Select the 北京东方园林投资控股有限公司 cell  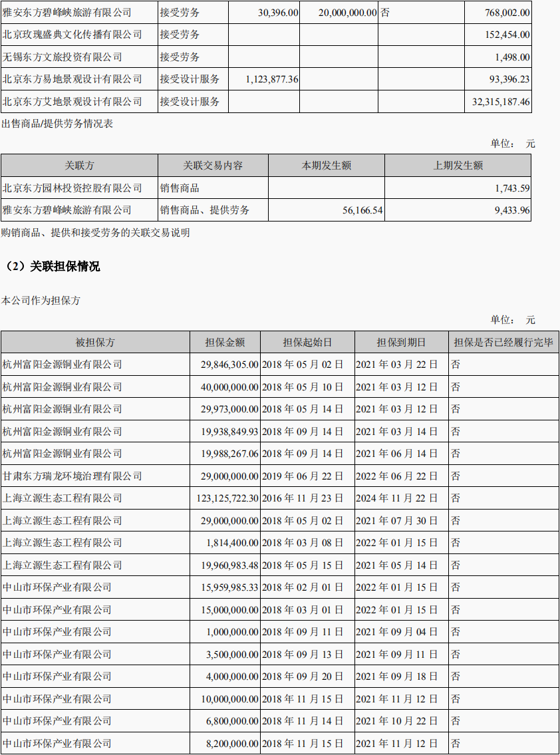[x=72, y=188]
